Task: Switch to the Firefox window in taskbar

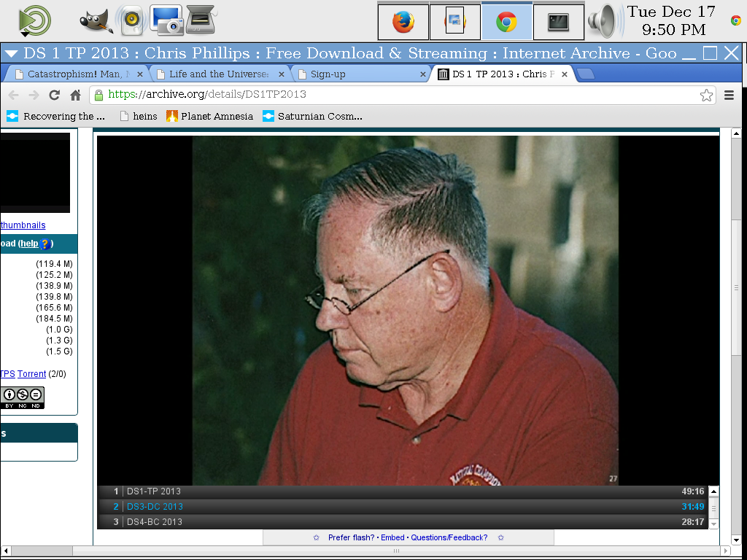Action: (403, 22)
